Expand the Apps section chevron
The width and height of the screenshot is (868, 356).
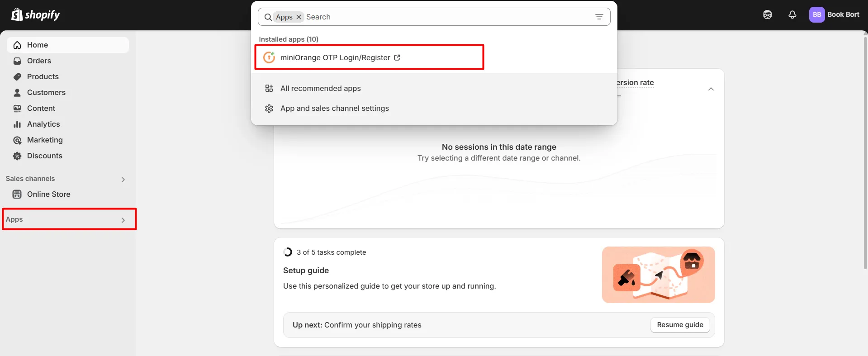click(123, 220)
